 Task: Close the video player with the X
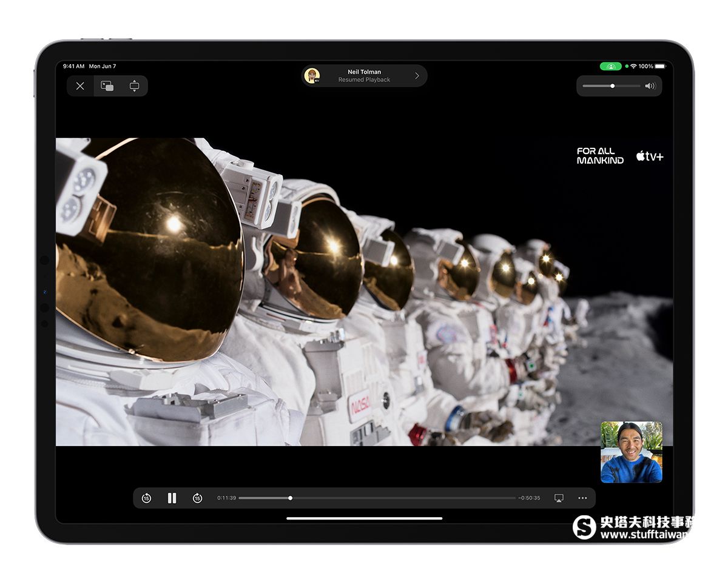pyautogui.click(x=80, y=86)
